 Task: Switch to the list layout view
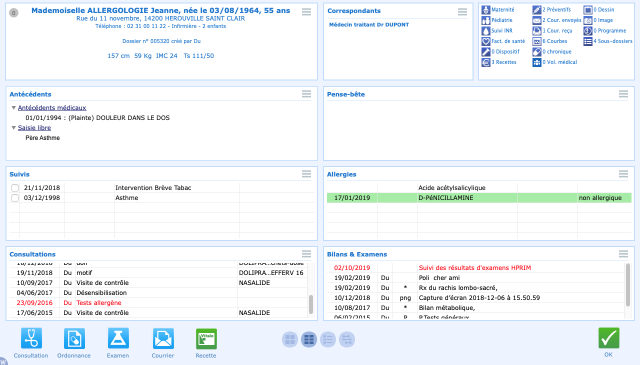tap(328, 339)
